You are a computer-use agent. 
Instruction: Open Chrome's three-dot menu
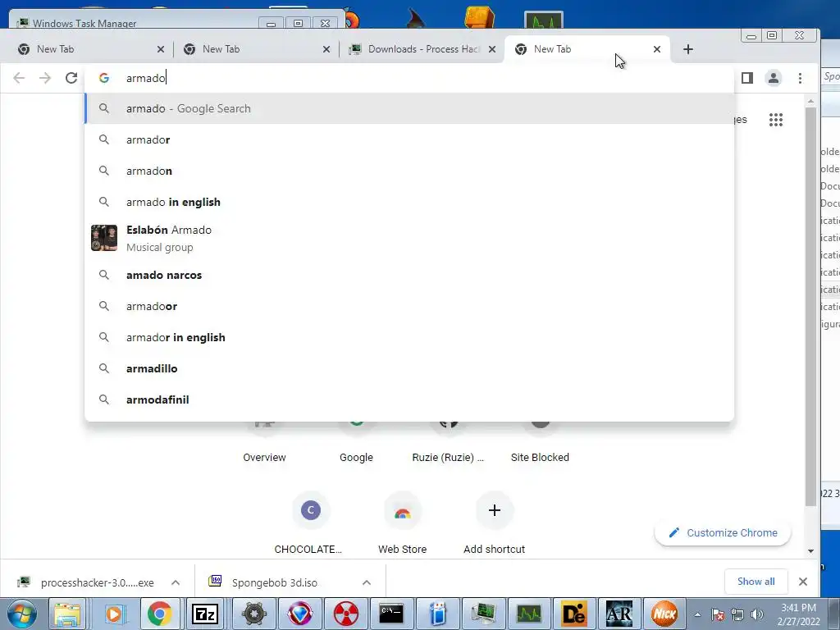[801, 78]
